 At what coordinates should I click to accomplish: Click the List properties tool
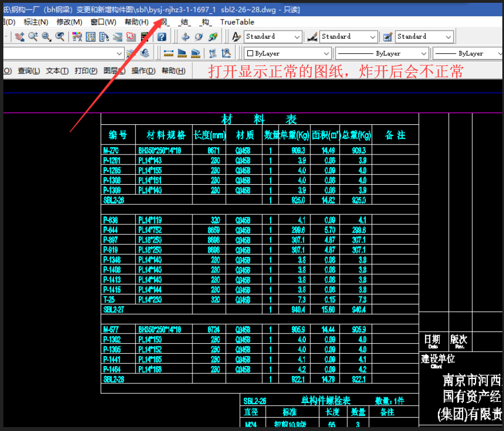(x=213, y=53)
